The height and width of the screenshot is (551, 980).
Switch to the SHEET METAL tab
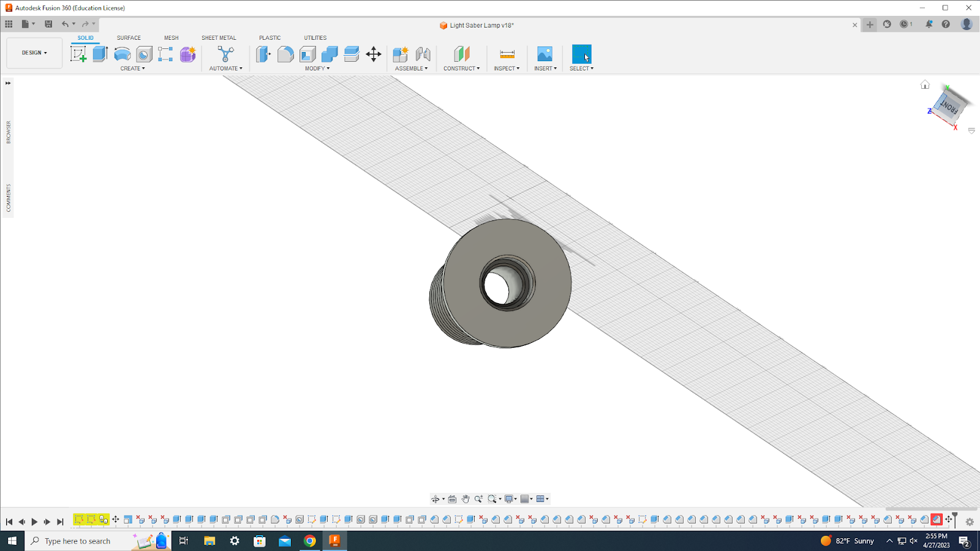(219, 37)
